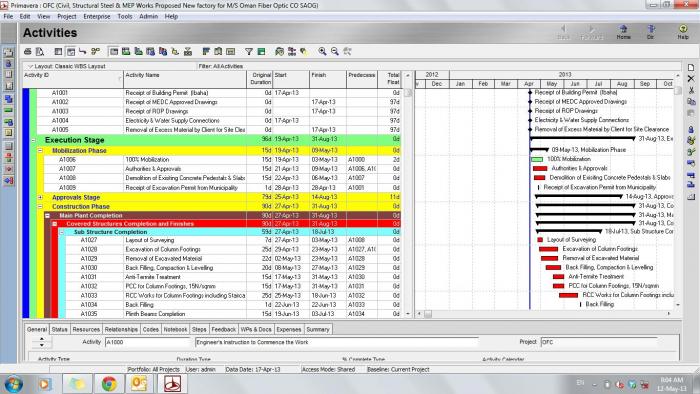700x394 pixels.
Task: Click the Activity ID field containing A1000
Action: click(148, 342)
